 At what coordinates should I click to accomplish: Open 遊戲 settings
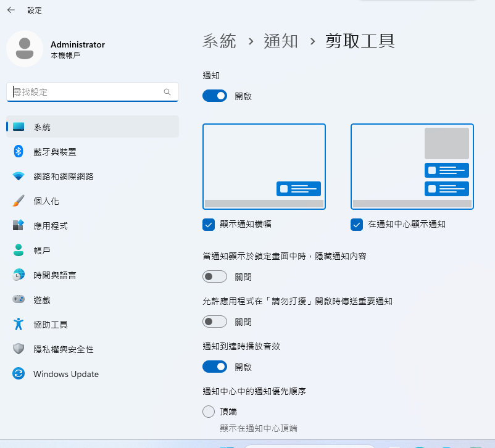(93, 299)
